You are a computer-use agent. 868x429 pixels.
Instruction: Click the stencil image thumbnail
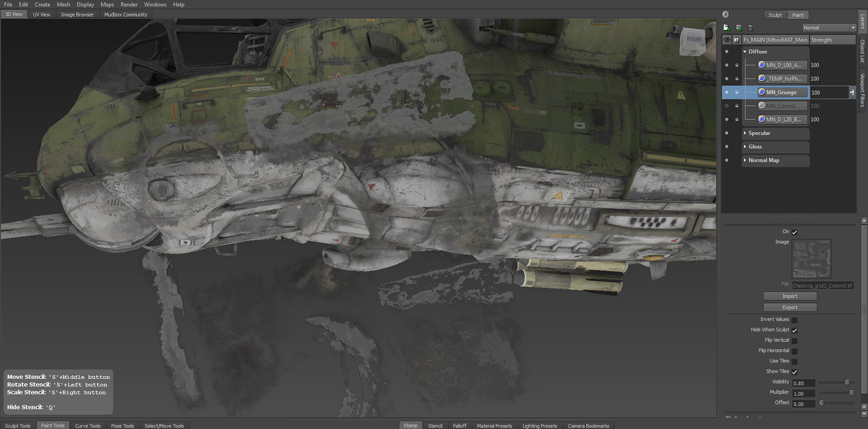coord(812,259)
